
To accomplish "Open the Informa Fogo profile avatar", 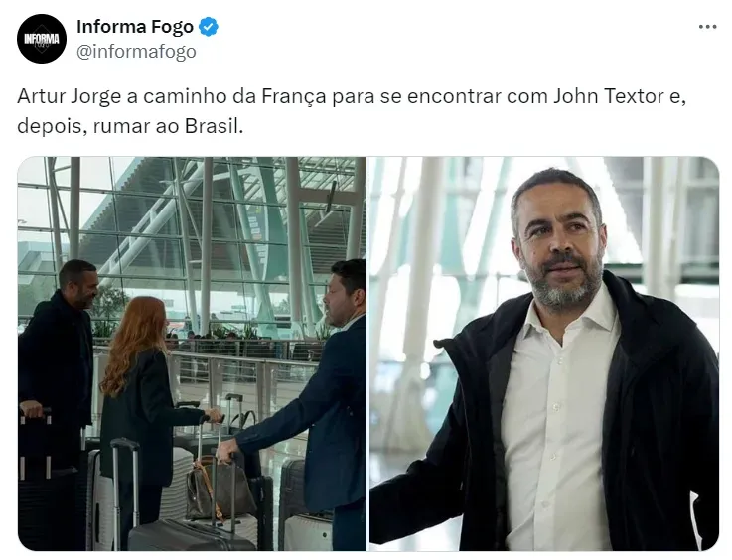I will click(42, 39).
